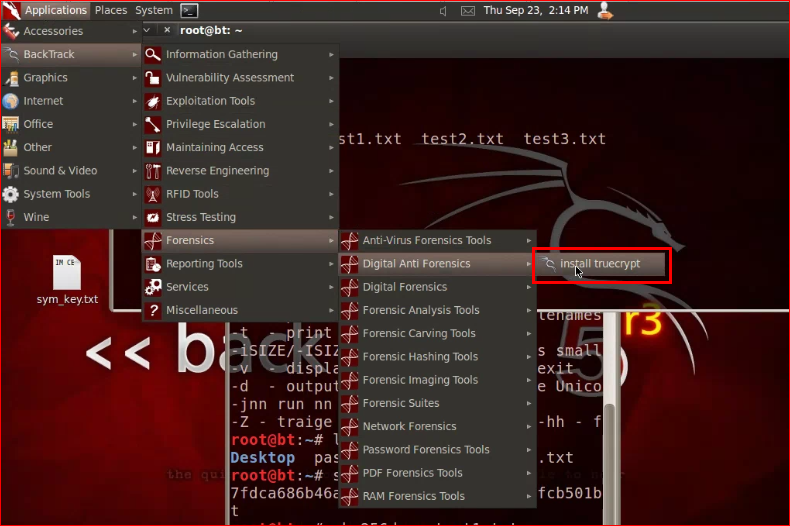Image resolution: width=790 pixels, height=526 pixels.
Task: Click the Services gears icon
Action: coord(153,287)
